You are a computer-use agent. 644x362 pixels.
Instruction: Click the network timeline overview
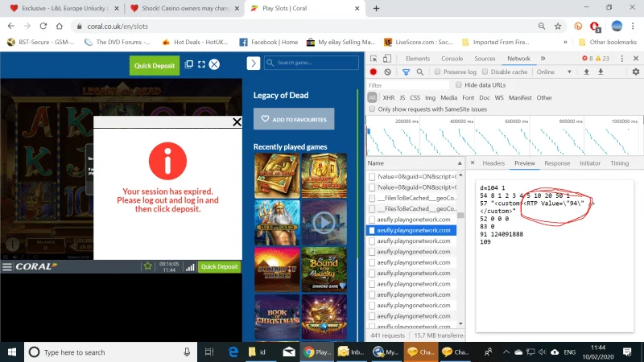(x=505, y=136)
